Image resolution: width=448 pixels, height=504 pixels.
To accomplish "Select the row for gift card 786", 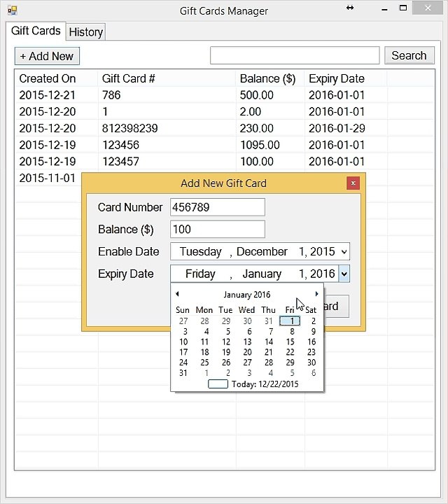I will pyautogui.click(x=225, y=95).
